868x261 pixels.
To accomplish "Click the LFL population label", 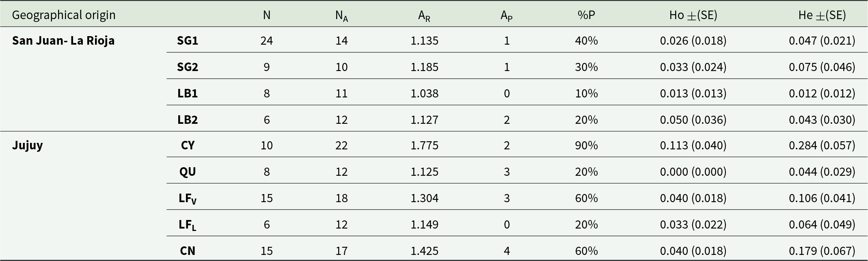I will click(188, 225).
